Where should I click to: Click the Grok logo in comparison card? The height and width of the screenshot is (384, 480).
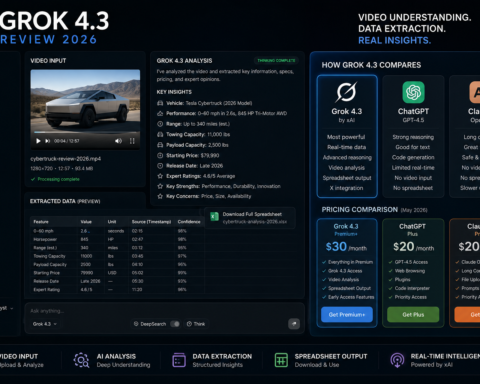(346, 92)
